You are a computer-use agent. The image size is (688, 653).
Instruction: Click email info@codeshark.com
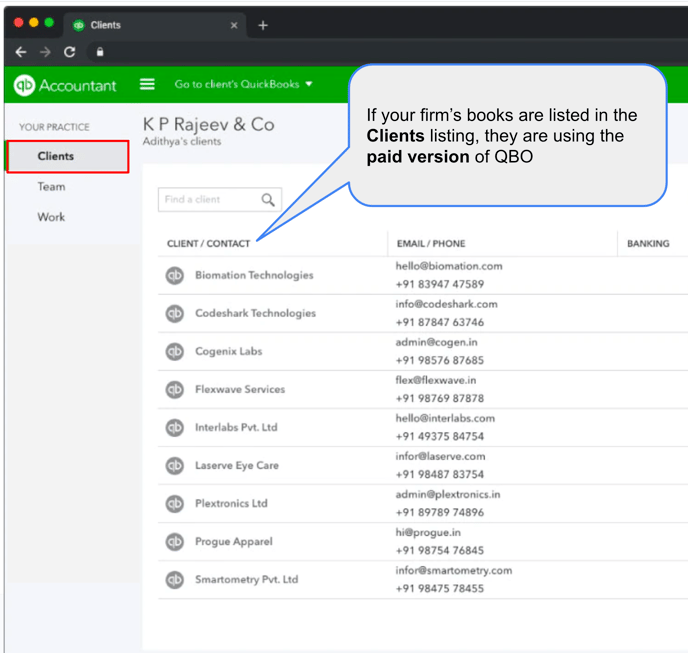(x=446, y=304)
